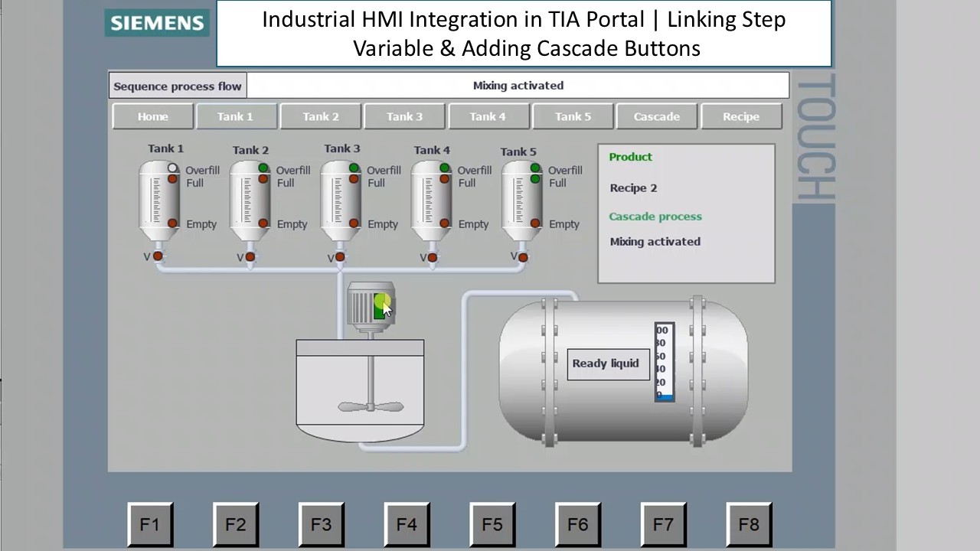
Task: Switch to the Tank 5 screen
Action: (573, 116)
